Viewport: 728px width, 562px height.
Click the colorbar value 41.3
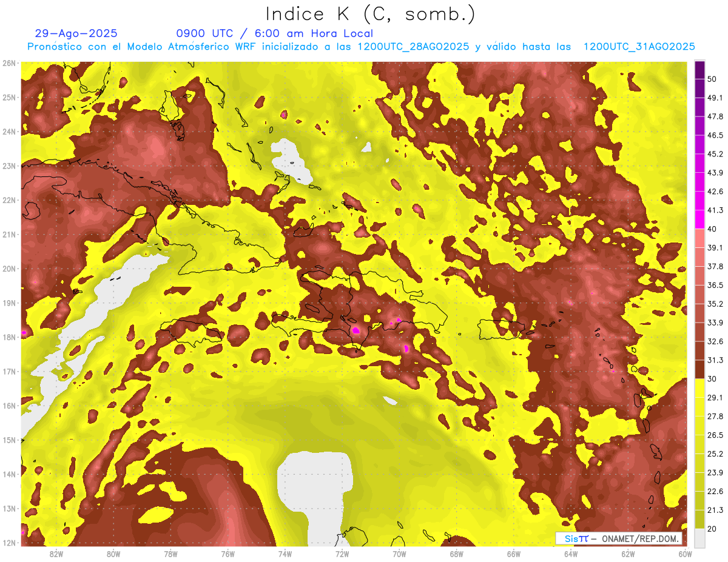point(715,210)
